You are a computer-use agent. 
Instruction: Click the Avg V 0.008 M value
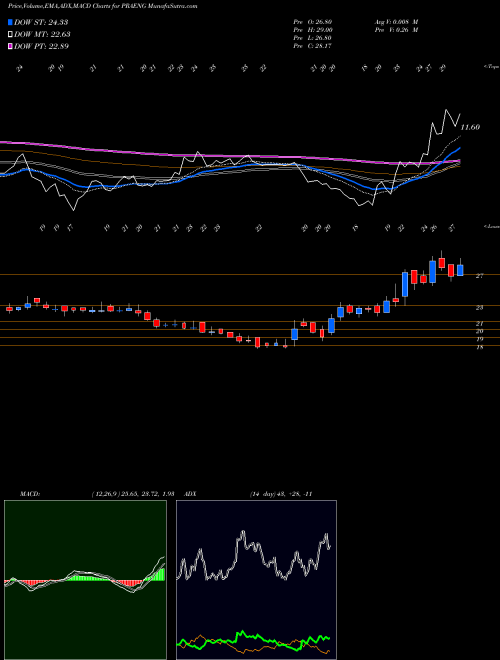coord(396,22)
